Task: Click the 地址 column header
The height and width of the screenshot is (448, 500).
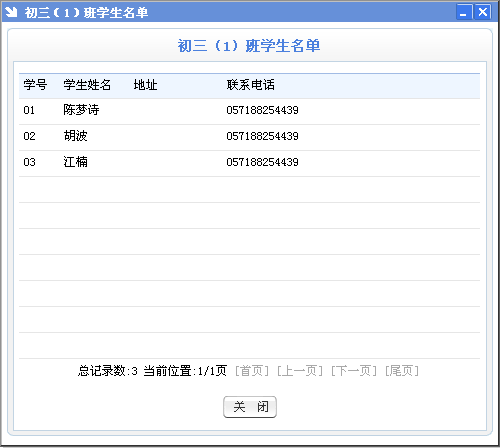Action: click(x=145, y=85)
